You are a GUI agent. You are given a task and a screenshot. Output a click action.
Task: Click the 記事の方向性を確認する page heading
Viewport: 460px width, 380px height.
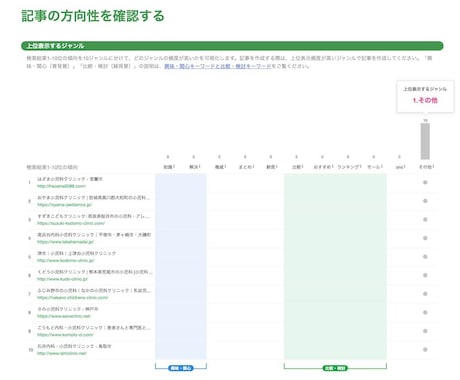93,16
